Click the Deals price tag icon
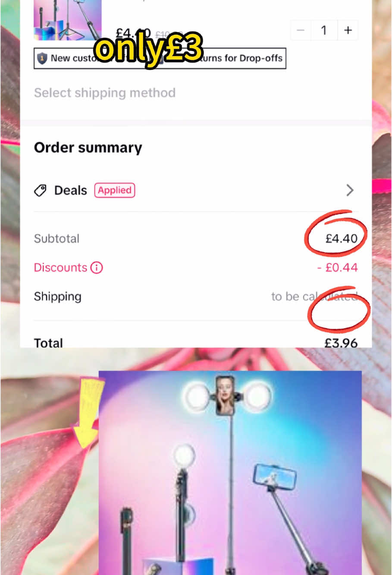This screenshot has width=392, height=575. coord(40,190)
